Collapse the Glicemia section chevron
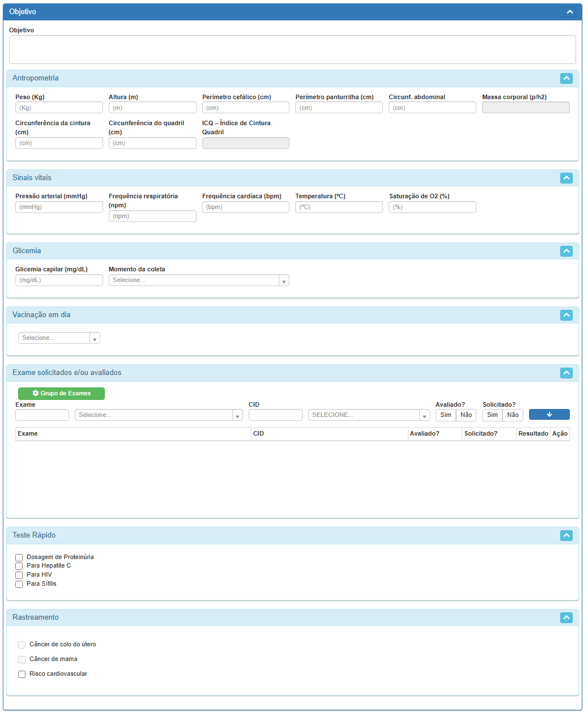 coord(566,251)
